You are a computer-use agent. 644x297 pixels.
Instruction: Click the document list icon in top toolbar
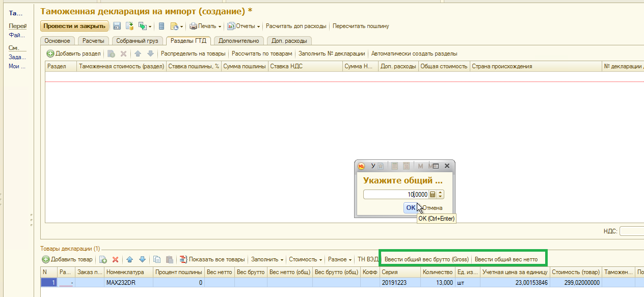(162, 26)
